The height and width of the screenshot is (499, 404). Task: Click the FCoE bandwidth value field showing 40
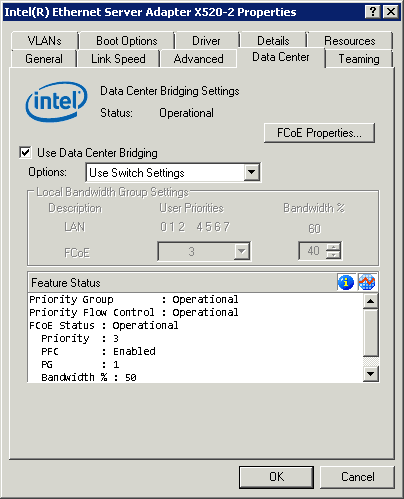click(313, 251)
